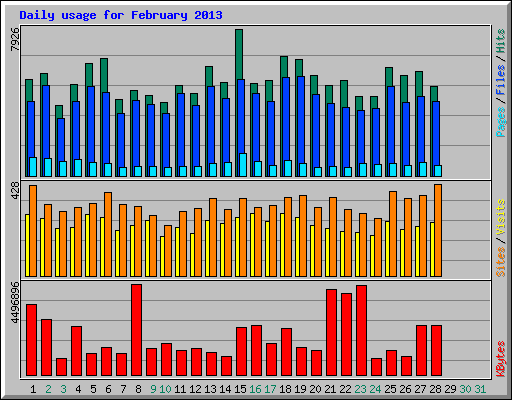Select day label "8" on the x-axis

(x=138, y=389)
